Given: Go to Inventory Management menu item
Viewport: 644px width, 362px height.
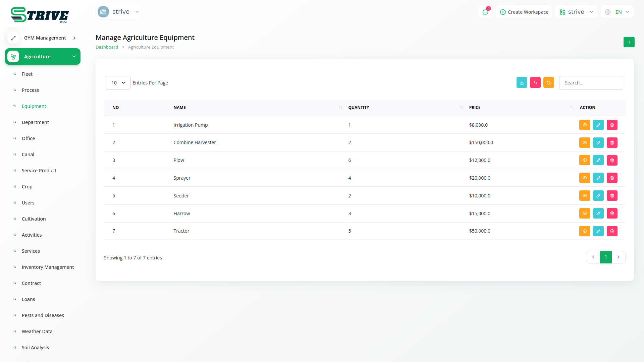Looking at the screenshot, I should click(48, 267).
